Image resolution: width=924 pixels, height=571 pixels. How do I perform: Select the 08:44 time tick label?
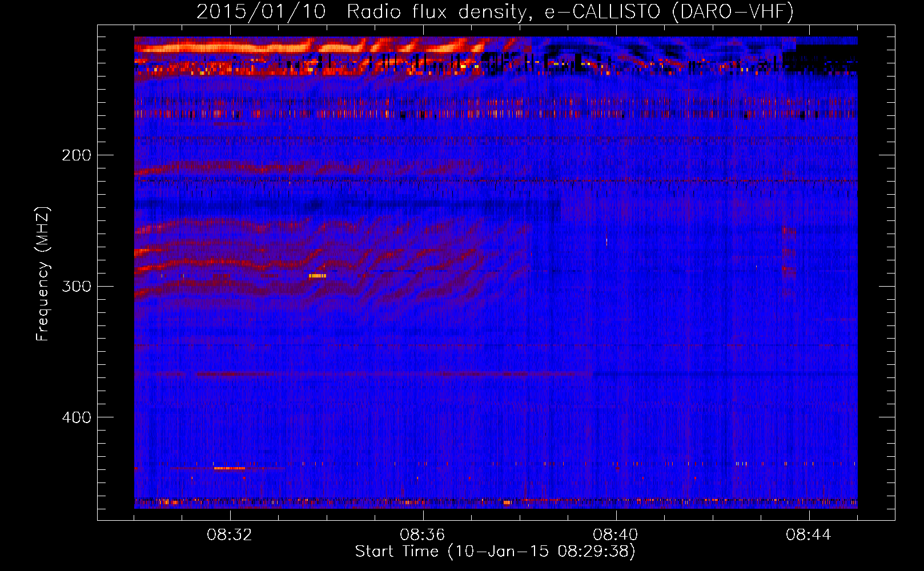809,535
